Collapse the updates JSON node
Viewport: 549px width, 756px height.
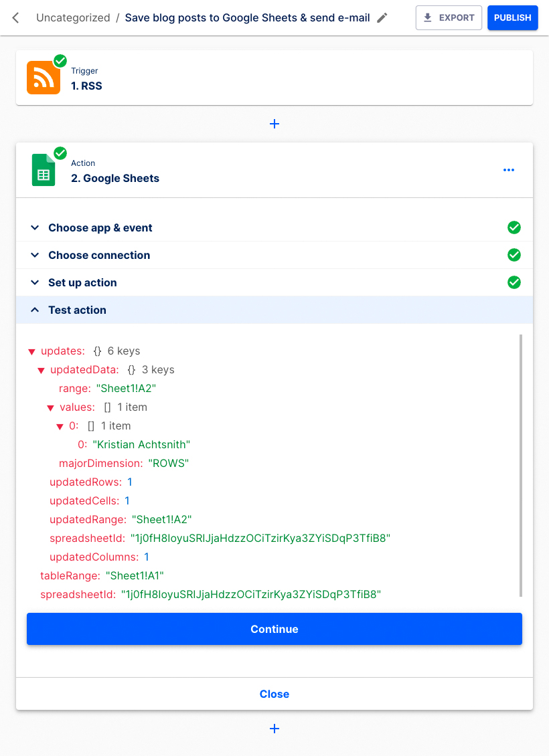tap(31, 351)
